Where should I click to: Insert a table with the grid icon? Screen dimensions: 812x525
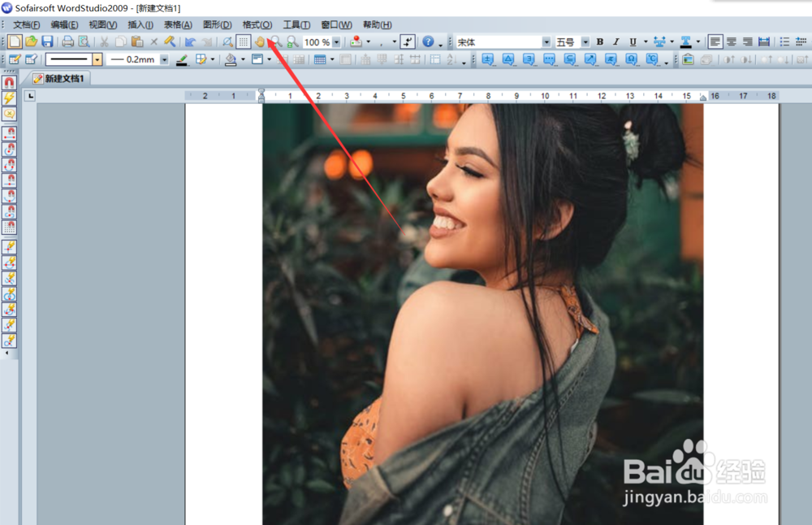[320, 60]
